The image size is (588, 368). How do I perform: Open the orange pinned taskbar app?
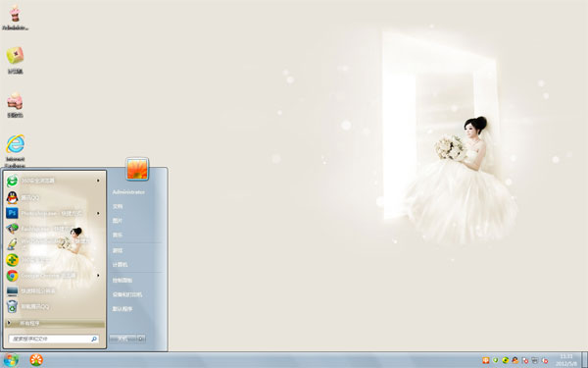pos(36,360)
